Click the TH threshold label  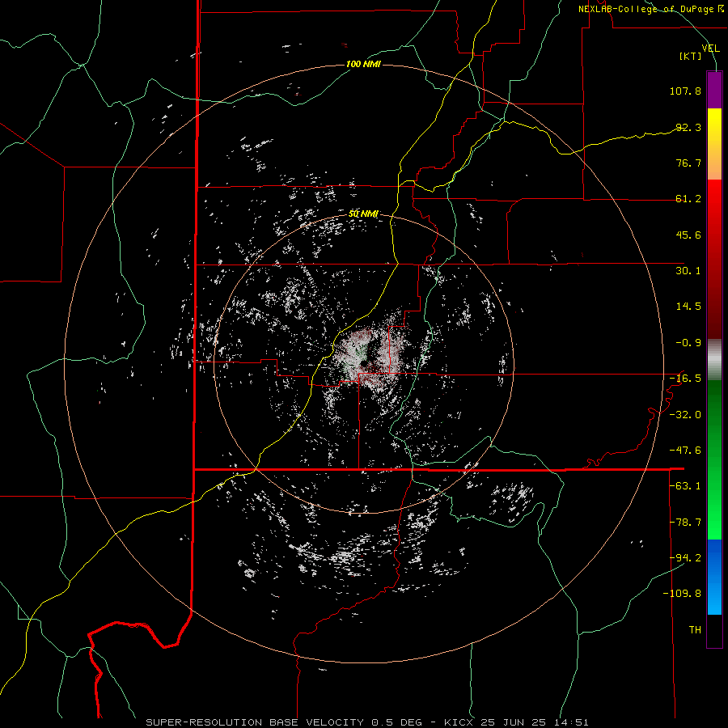pos(695,630)
